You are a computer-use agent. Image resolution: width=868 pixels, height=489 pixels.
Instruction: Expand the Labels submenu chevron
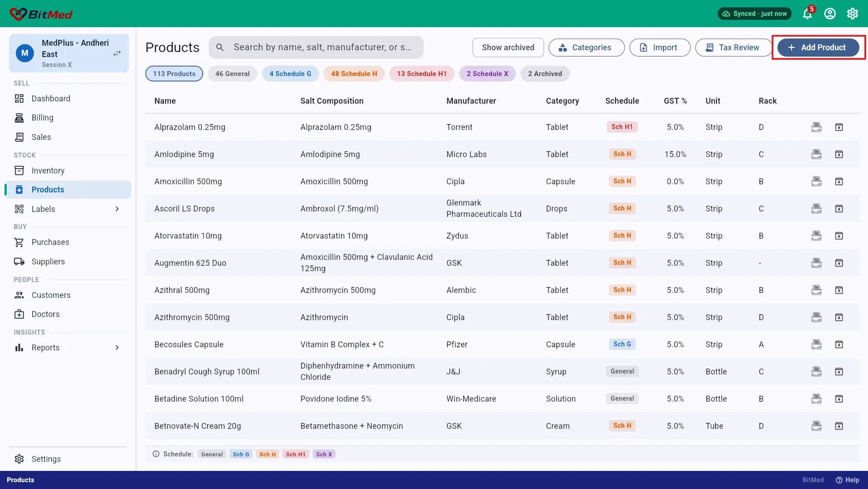pyautogui.click(x=117, y=209)
